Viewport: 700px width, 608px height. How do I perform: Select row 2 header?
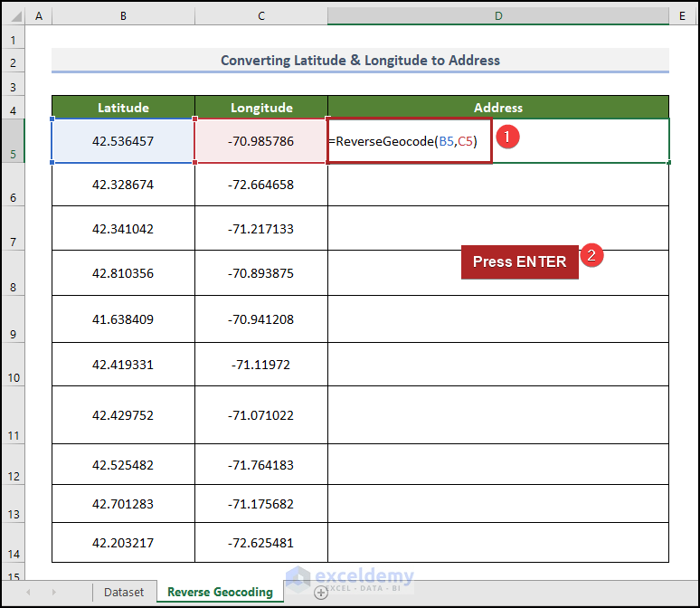[13, 61]
